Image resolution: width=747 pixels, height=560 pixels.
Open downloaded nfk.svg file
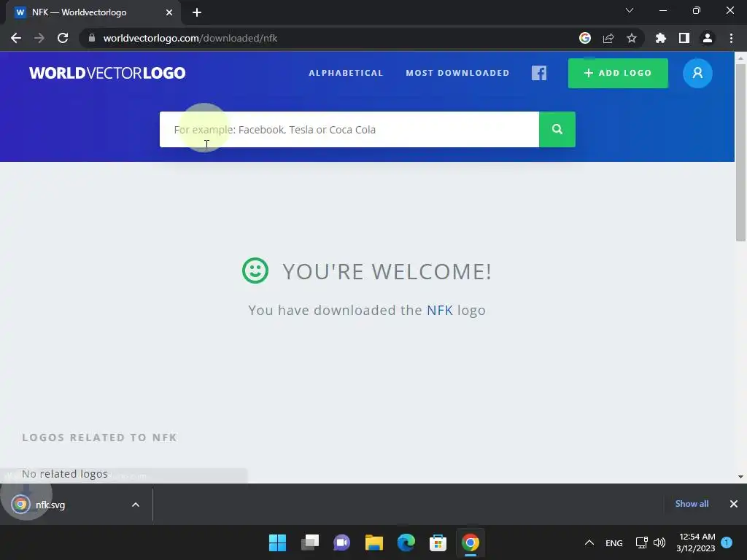click(x=50, y=505)
